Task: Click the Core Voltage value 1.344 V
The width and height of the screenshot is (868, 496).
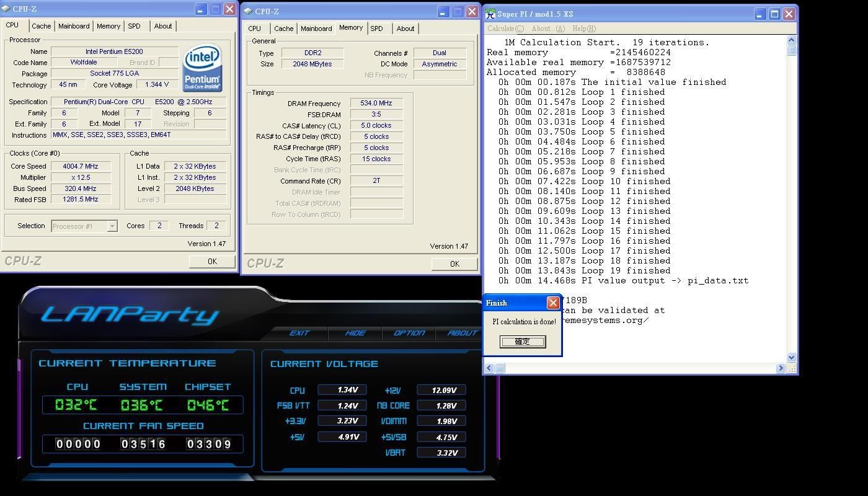Action: click(x=156, y=85)
